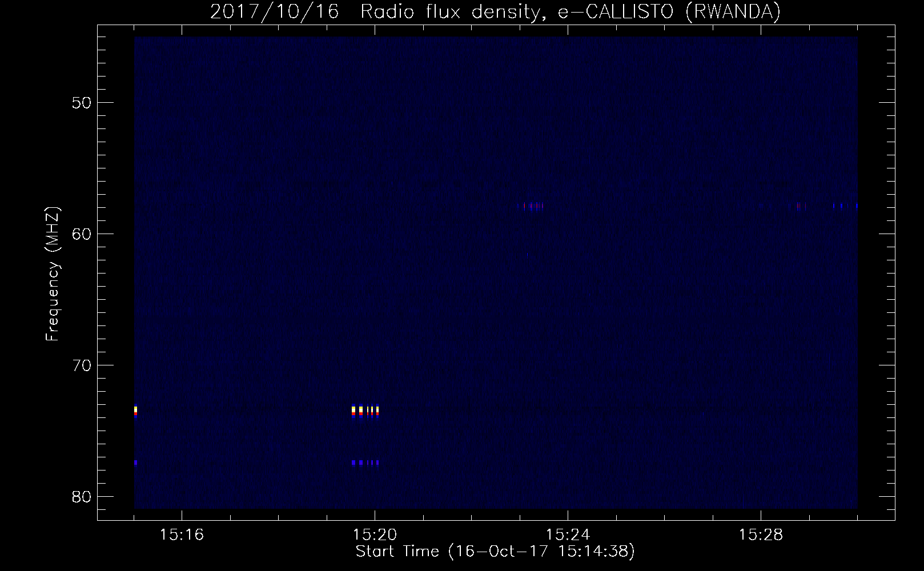This screenshot has height=571, width=924.
Task: Click the blue burst near 15:20 at 77 MHz
Action: [x=365, y=463]
